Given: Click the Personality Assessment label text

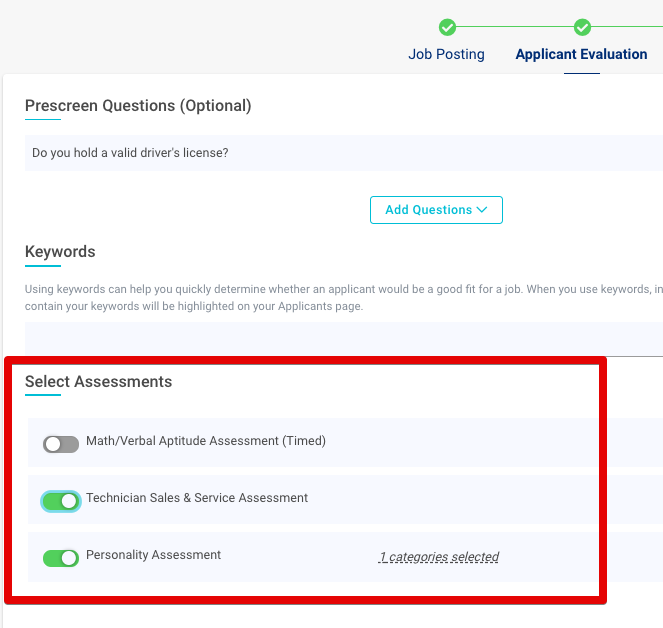Looking at the screenshot, I should tap(153, 555).
